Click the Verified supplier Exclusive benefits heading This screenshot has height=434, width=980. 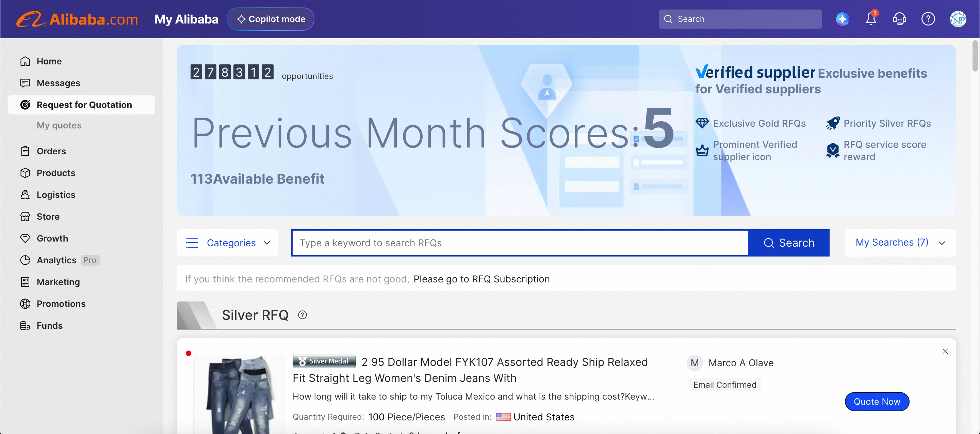click(811, 80)
